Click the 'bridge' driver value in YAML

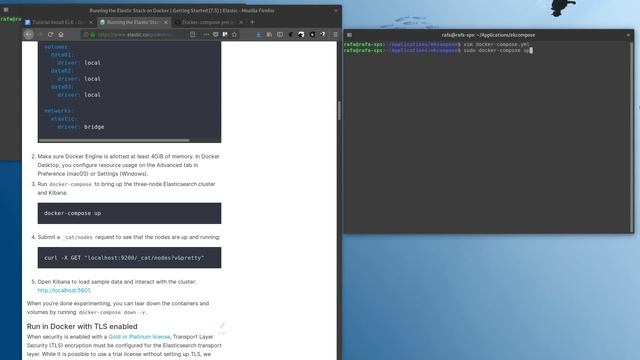(94, 127)
